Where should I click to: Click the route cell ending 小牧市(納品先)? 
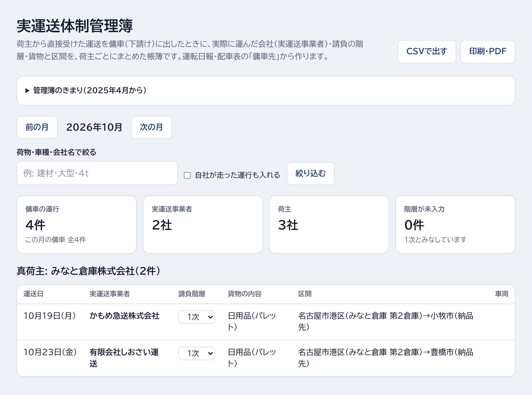coord(386,321)
